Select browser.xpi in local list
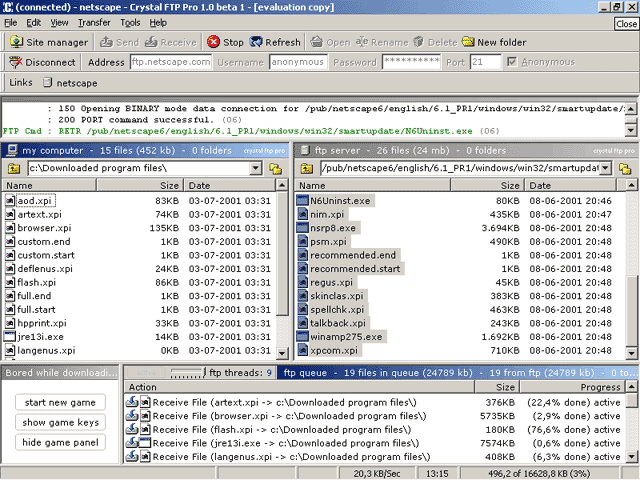Viewport: 640px width, 480px height. [x=44, y=228]
